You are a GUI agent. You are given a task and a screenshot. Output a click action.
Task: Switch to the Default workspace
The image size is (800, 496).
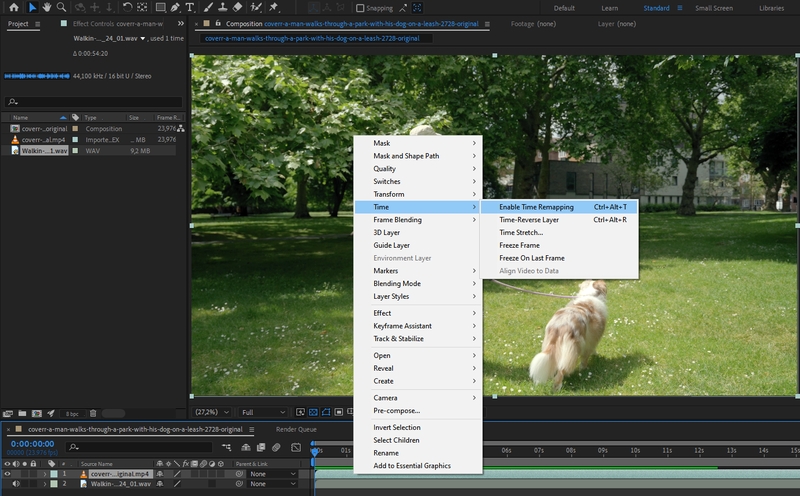[x=564, y=8]
